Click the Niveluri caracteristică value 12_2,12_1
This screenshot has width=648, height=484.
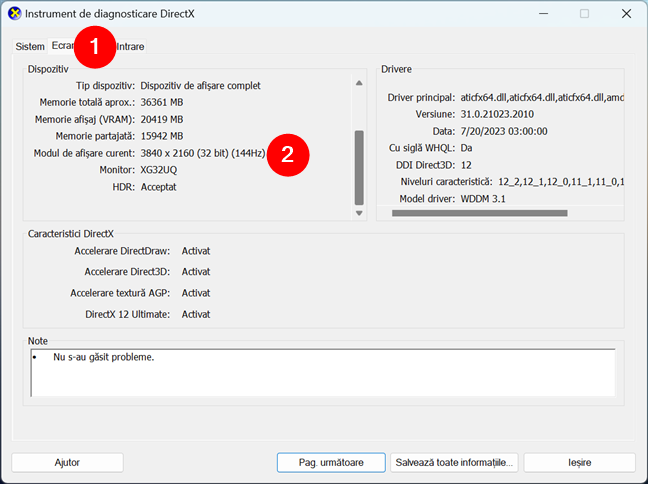(x=561, y=182)
